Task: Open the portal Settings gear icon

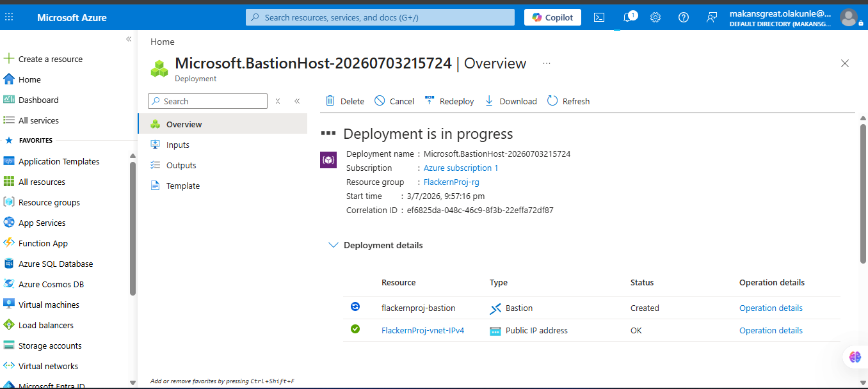Action: (x=655, y=17)
